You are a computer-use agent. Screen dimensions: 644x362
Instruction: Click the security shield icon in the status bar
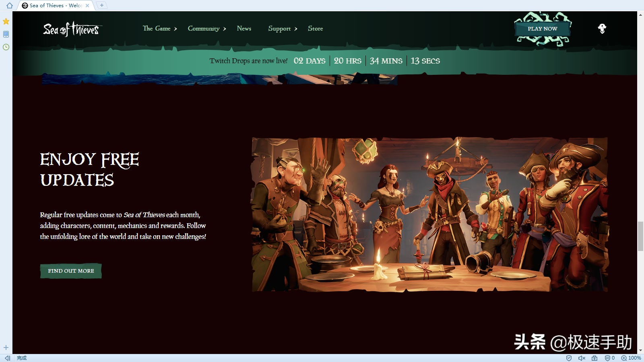569,358
